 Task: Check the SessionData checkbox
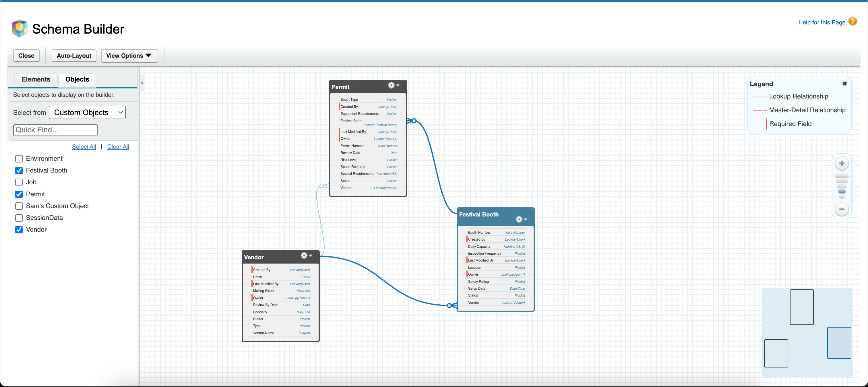tap(19, 218)
